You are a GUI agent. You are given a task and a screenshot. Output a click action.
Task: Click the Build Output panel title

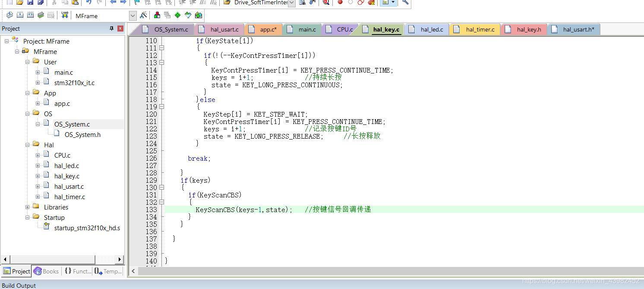pyautogui.click(x=19, y=285)
